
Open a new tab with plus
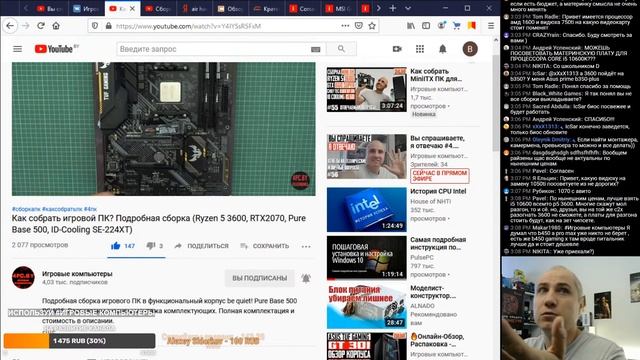click(393, 8)
